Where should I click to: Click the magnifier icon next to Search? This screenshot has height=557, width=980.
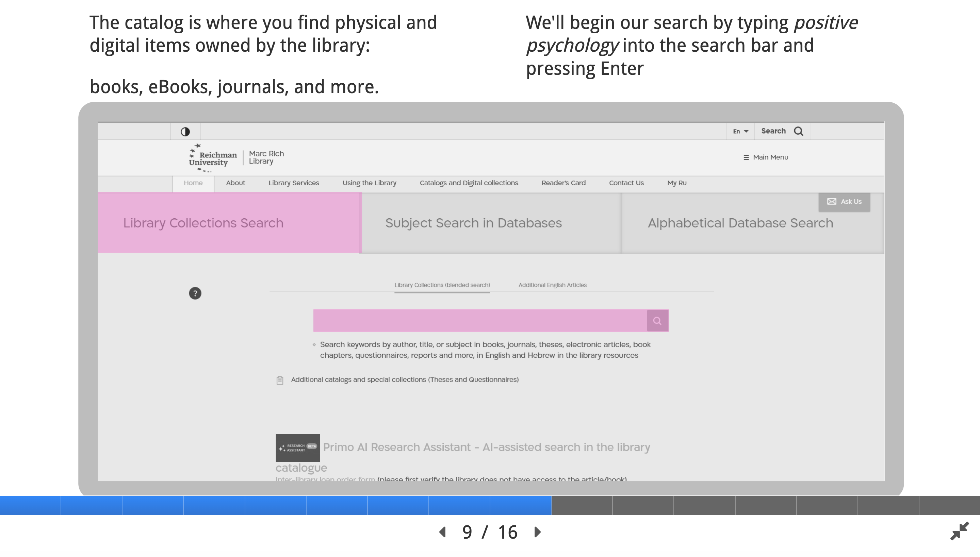799,131
